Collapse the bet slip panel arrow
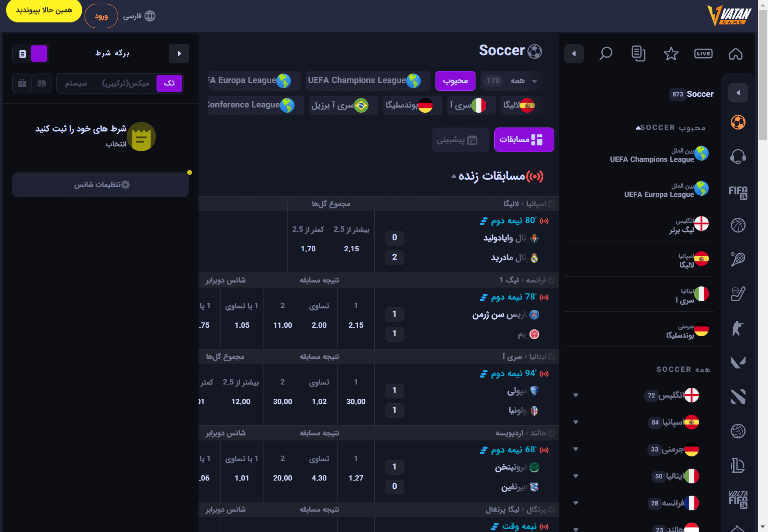The image size is (768, 532). coord(179,54)
